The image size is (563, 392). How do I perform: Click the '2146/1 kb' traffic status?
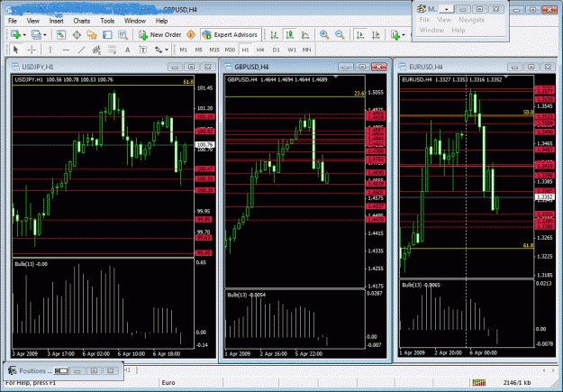[x=517, y=383]
